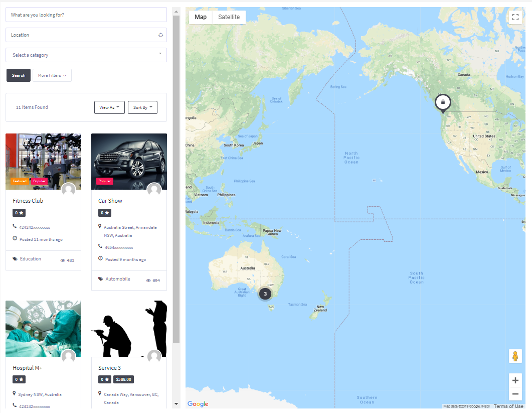Viewport: 532px width, 413px height.
Task: Open the Education category link
Action: point(31,259)
